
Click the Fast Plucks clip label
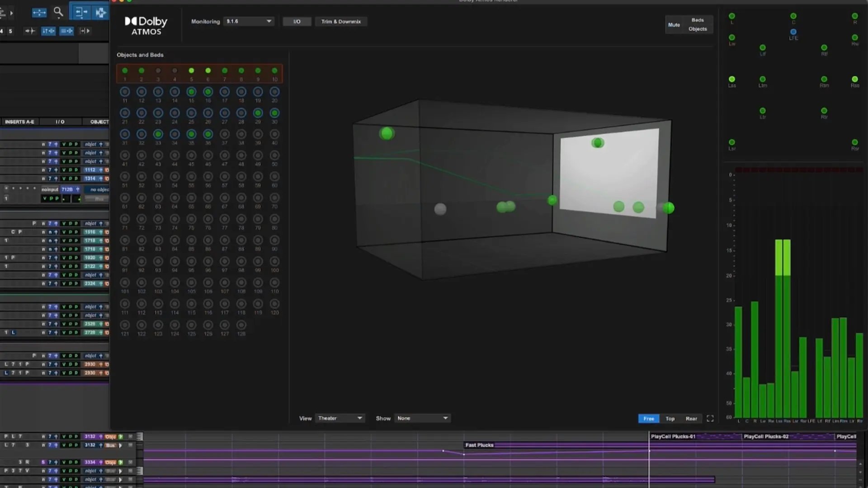pyautogui.click(x=479, y=445)
